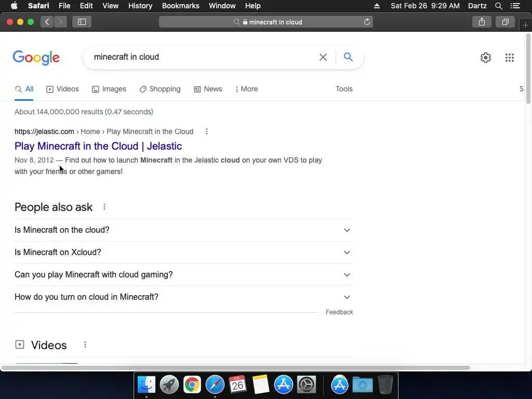The image size is (532, 399).
Task: Open Spotlight search in menu bar
Action: (498, 6)
